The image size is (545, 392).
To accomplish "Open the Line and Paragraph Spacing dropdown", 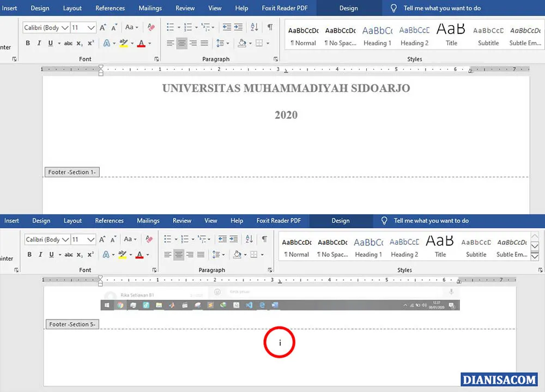I will click(x=222, y=43).
